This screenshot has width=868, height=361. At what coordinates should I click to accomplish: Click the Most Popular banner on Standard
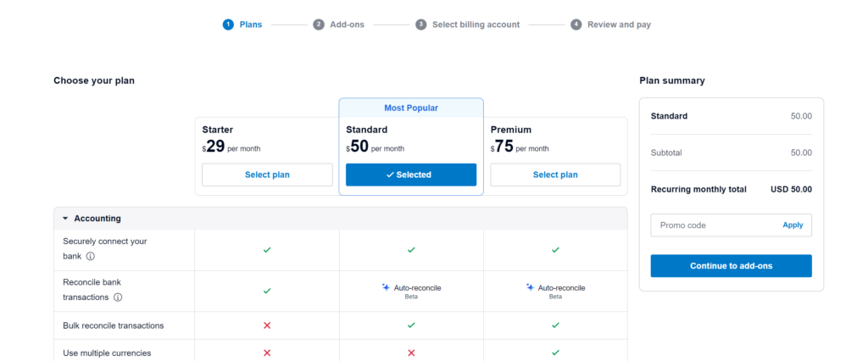pos(411,108)
